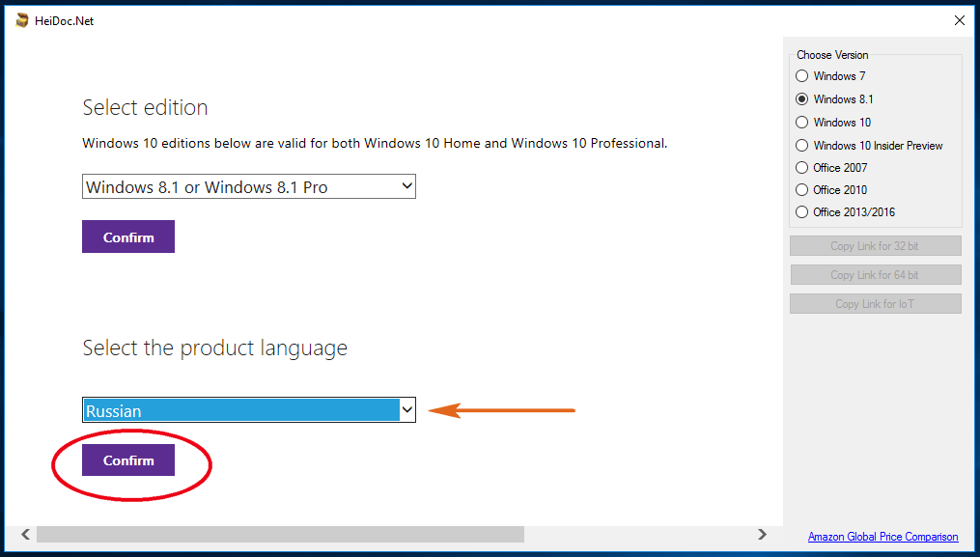Choose the Windows 10 radio option
Screen dimensions: 980x557
801,123
